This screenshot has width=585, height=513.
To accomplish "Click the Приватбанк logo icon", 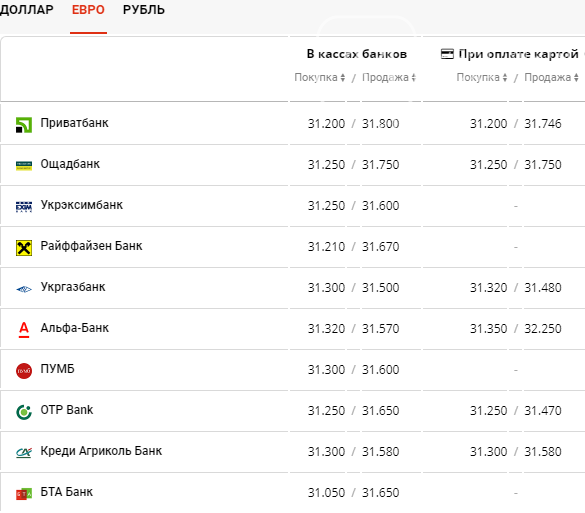I will [24, 125].
